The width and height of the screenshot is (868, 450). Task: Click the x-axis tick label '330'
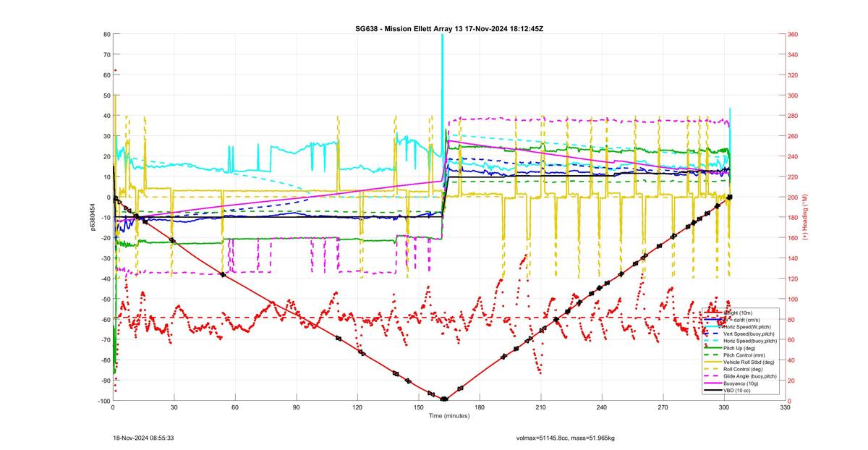[786, 408]
